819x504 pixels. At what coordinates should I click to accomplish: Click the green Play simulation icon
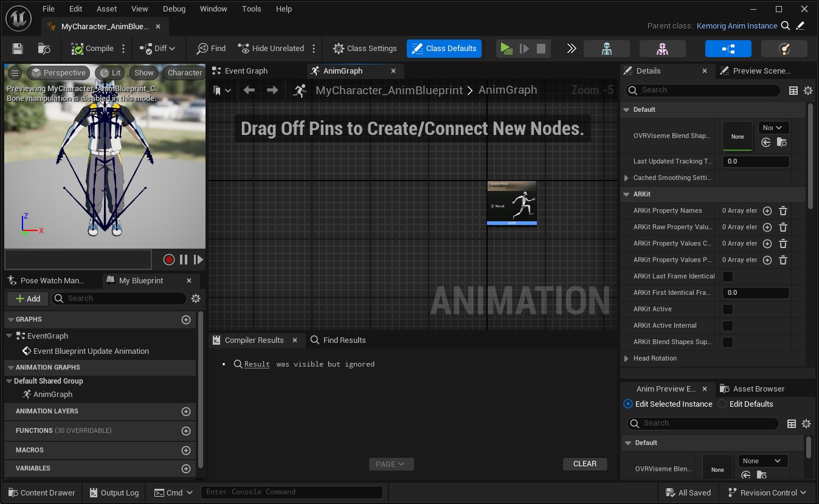click(505, 49)
